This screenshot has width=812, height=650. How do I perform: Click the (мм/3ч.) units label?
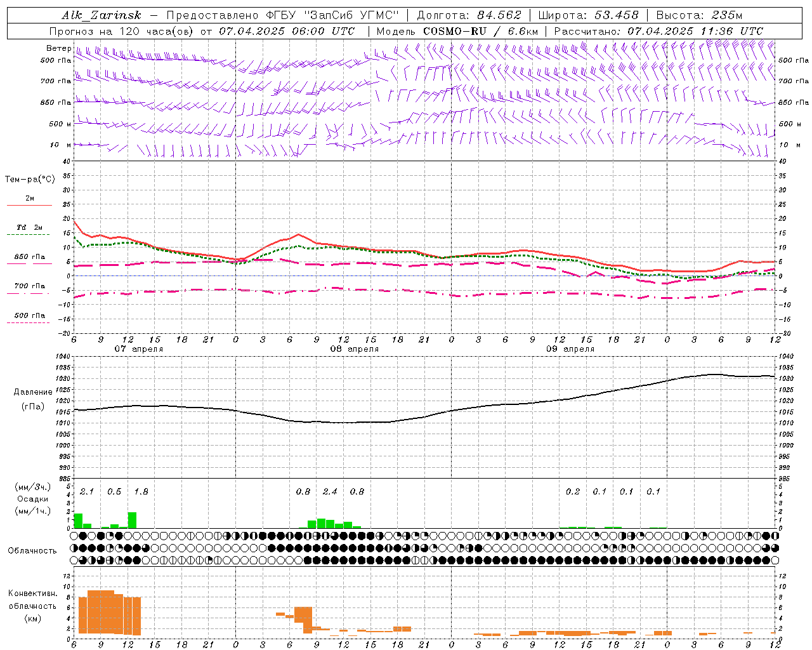(33, 487)
